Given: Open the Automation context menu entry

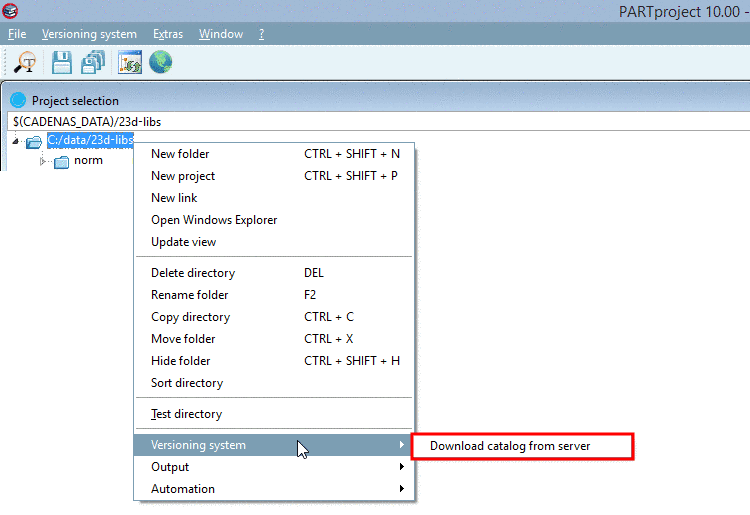Looking at the screenshot, I should point(274,489).
